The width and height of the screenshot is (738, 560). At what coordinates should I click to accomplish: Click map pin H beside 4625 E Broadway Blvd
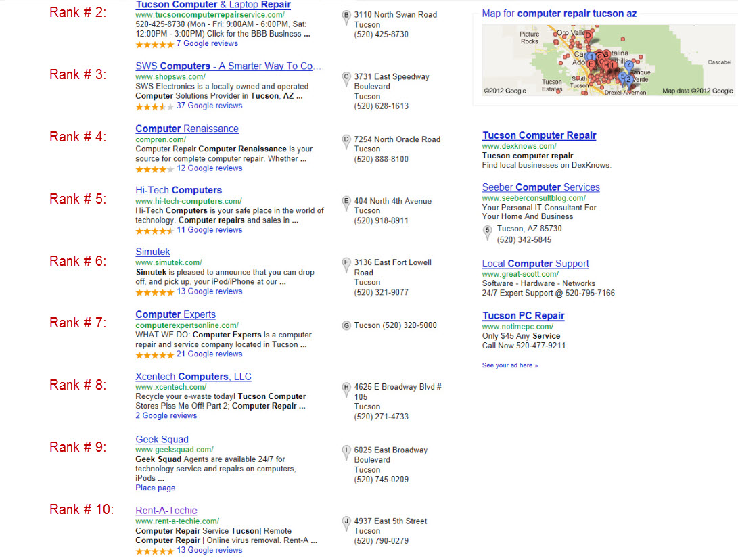346,389
